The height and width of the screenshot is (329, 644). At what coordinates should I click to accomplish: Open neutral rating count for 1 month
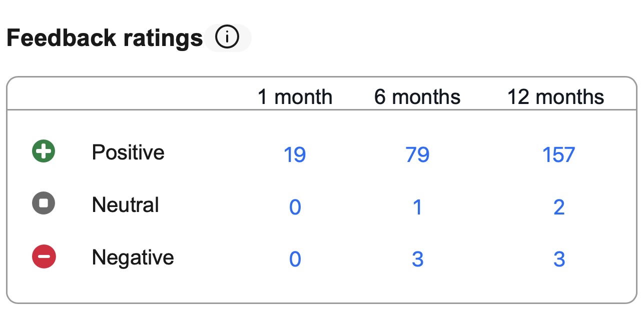coord(295,207)
